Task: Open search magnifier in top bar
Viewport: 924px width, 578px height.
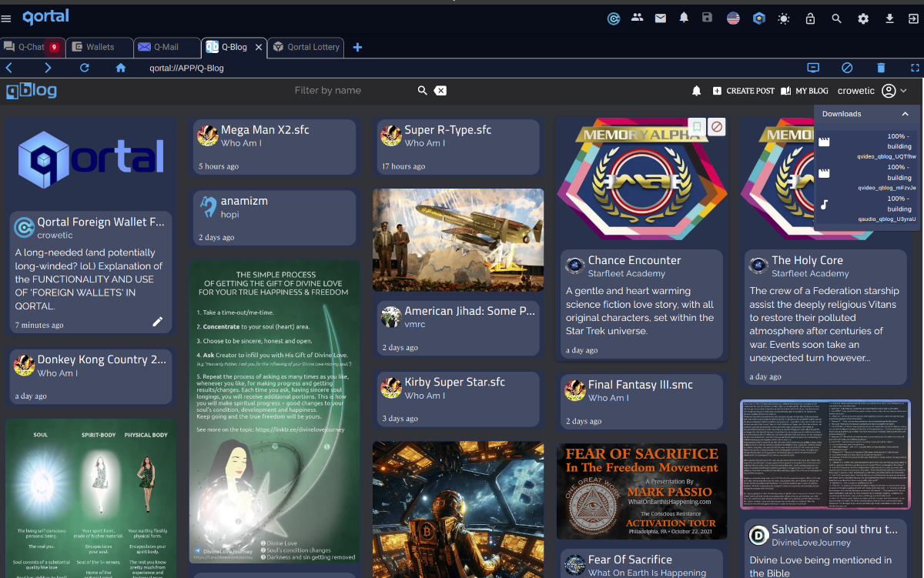Action: [836, 18]
